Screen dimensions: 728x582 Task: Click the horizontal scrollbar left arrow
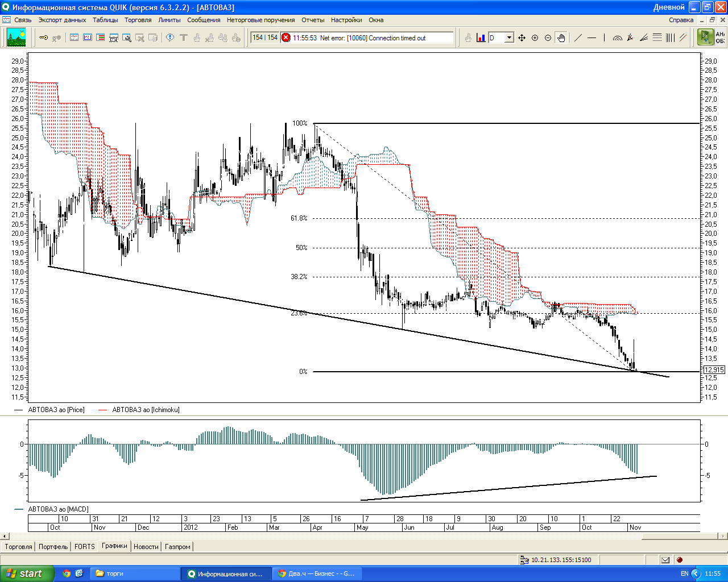5,536
